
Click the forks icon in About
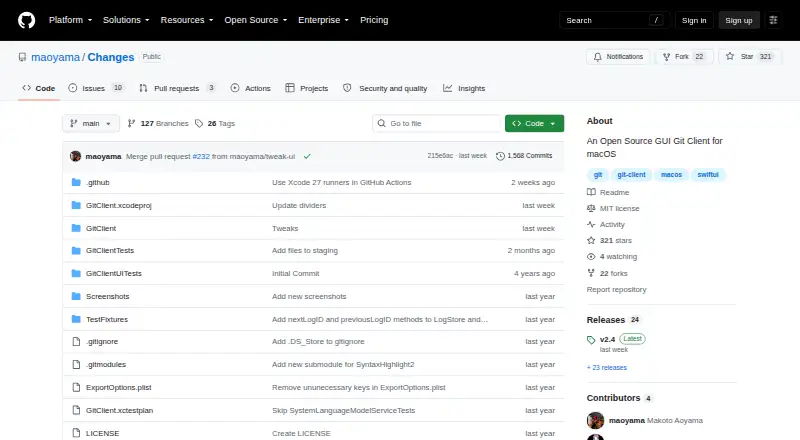[591, 273]
